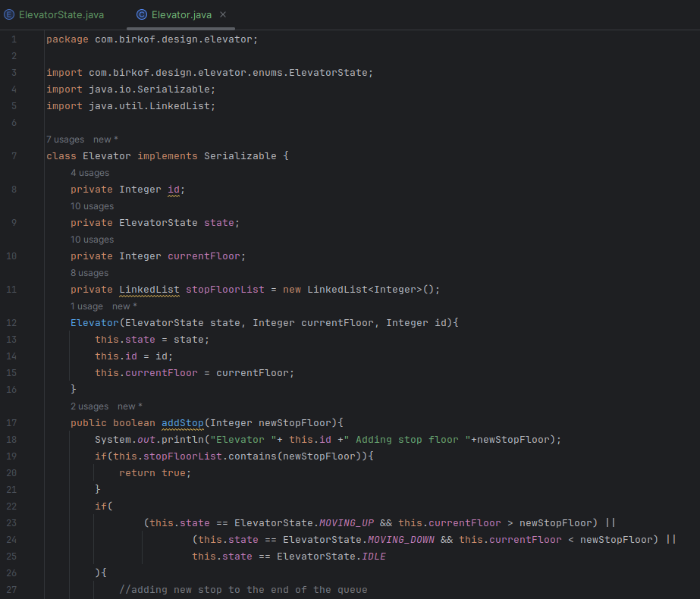Switch to the ElevatorState.java tab
This screenshot has height=599, width=700.
pyautogui.click(x=54, y=14)
